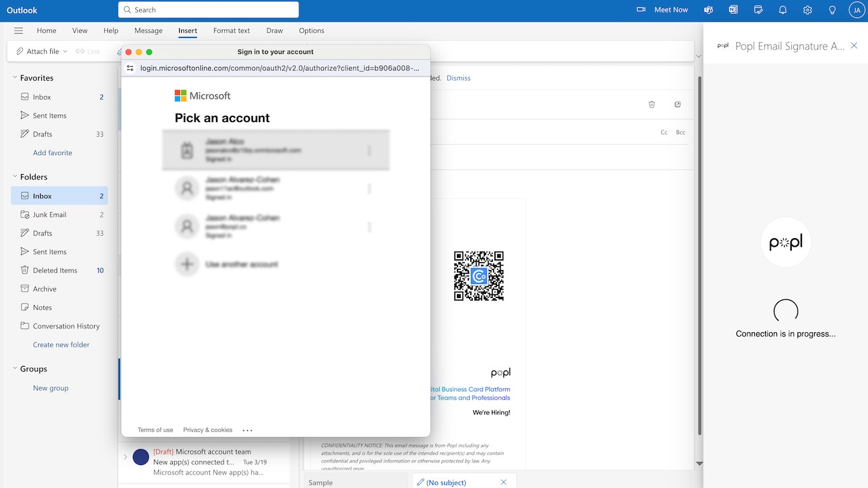Screen dimensions: 868x488
Task: Open the Teams icon in the Outlook header
Action: [709, 10]
